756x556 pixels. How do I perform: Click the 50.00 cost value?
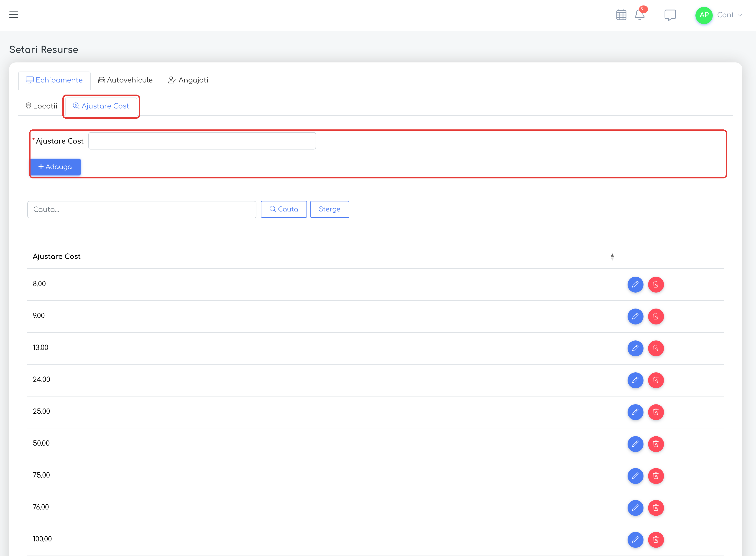tap(41, 443)
